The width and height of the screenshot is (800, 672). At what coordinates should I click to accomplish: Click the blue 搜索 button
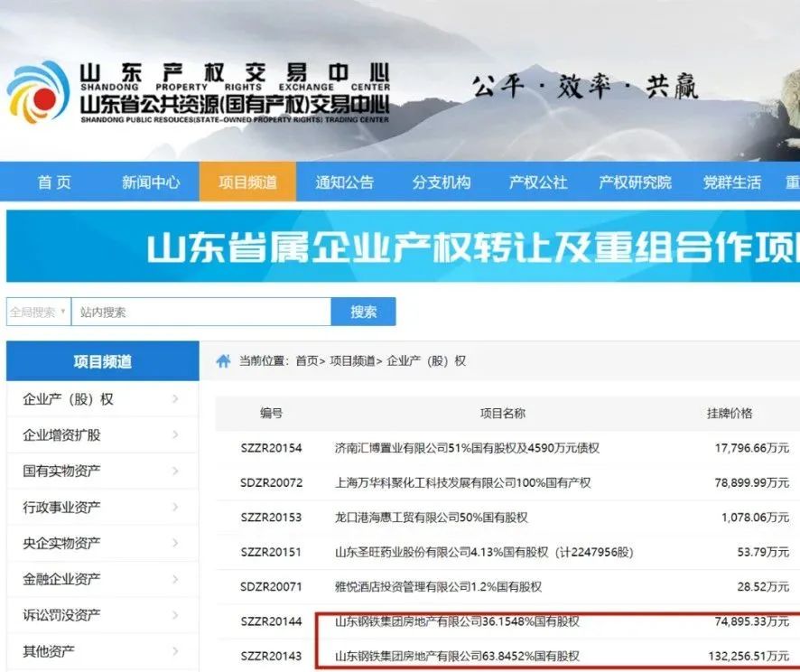point(363,312)
